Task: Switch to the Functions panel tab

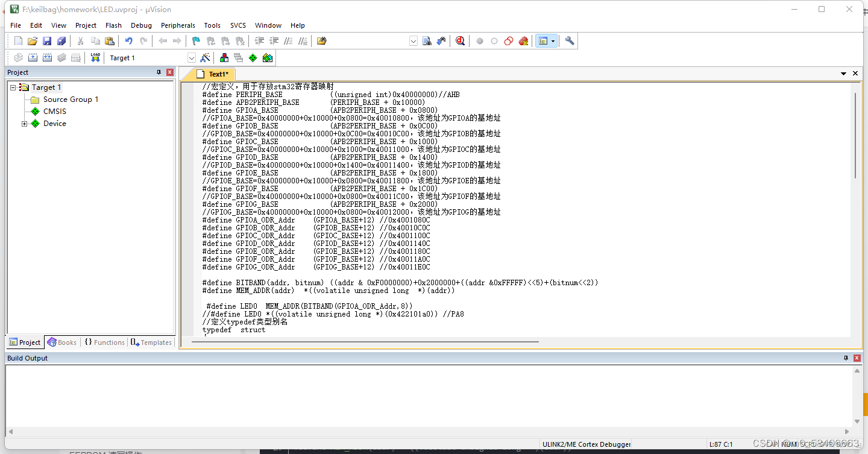Action: pyautogui.click(x=104, y=342)
